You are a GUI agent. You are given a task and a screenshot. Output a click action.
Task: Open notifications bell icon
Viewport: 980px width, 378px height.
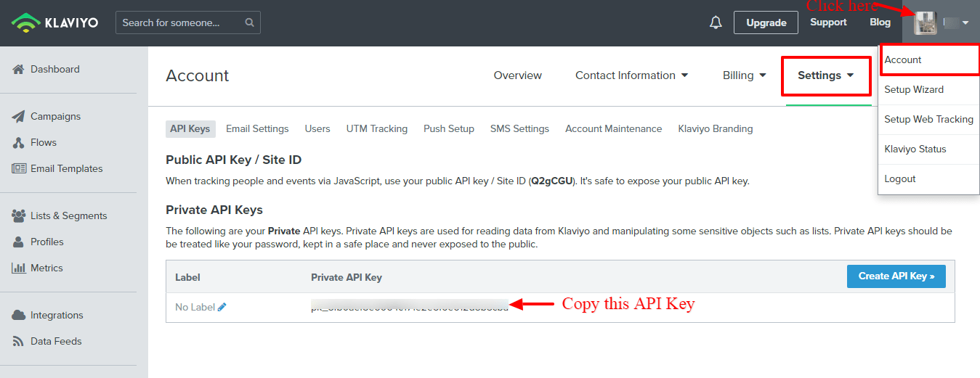tap(716, 22)
